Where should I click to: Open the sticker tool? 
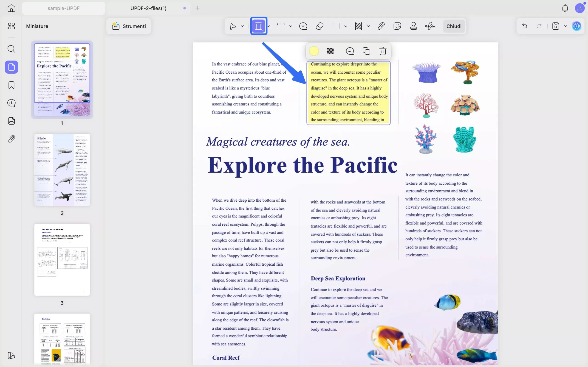pyautogui.click(x=397, y=26)
